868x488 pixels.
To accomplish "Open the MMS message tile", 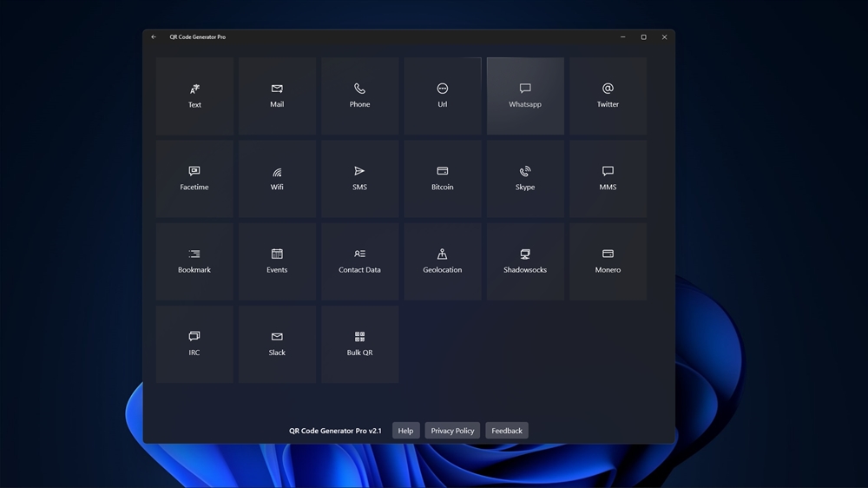I will pyautogui.click(x=608, y=178).
